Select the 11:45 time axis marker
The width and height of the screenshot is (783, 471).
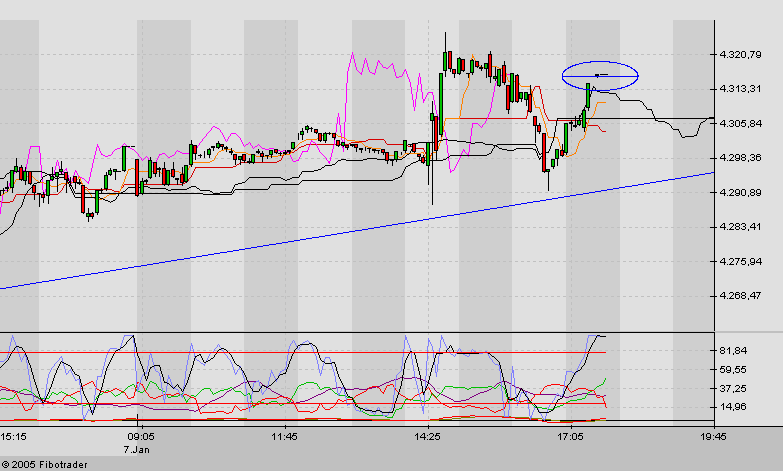pos(285,437)
